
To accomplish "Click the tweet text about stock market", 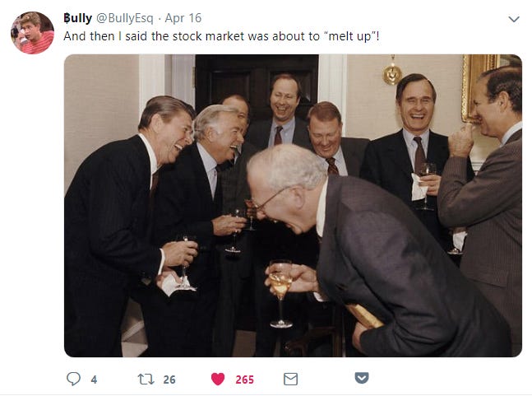I will [221, 36].
